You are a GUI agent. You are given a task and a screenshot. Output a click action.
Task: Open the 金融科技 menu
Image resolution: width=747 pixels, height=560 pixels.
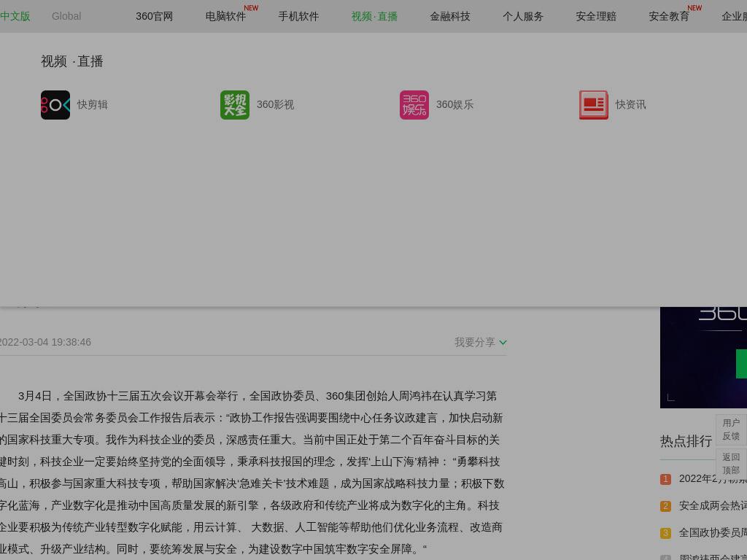pos(450,16)
